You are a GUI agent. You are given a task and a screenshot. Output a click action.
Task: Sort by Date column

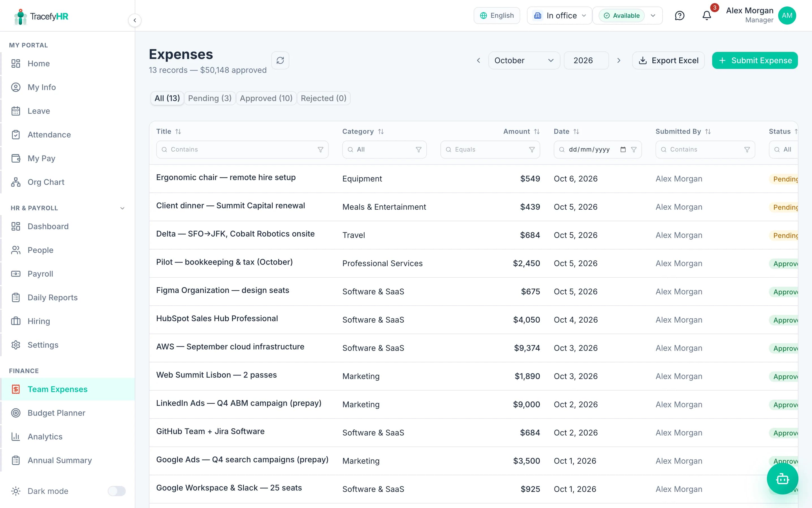[577, 131]
